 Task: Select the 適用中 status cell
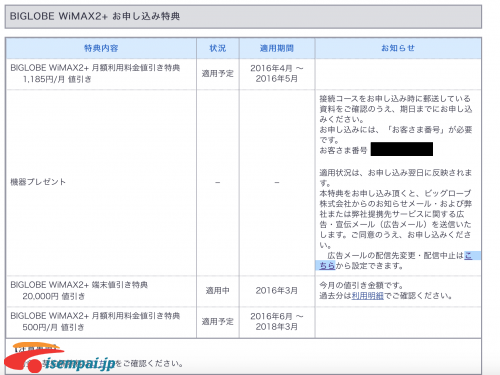click(218, 291)
